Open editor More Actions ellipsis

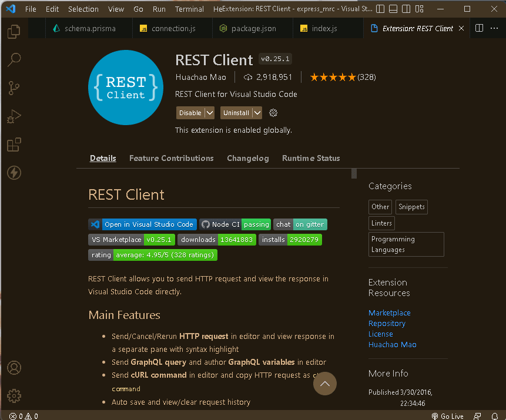494,28
